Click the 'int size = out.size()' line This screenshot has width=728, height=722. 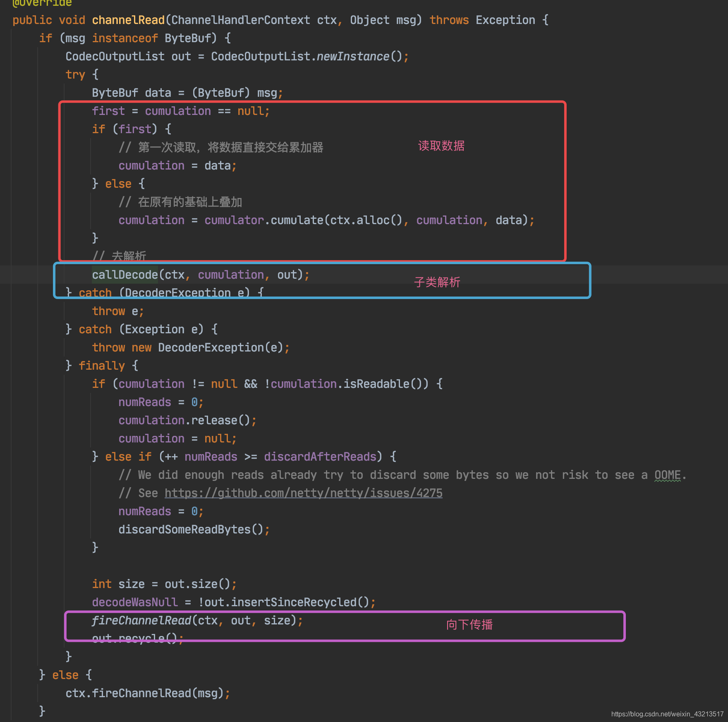click(x=164, y=584)
